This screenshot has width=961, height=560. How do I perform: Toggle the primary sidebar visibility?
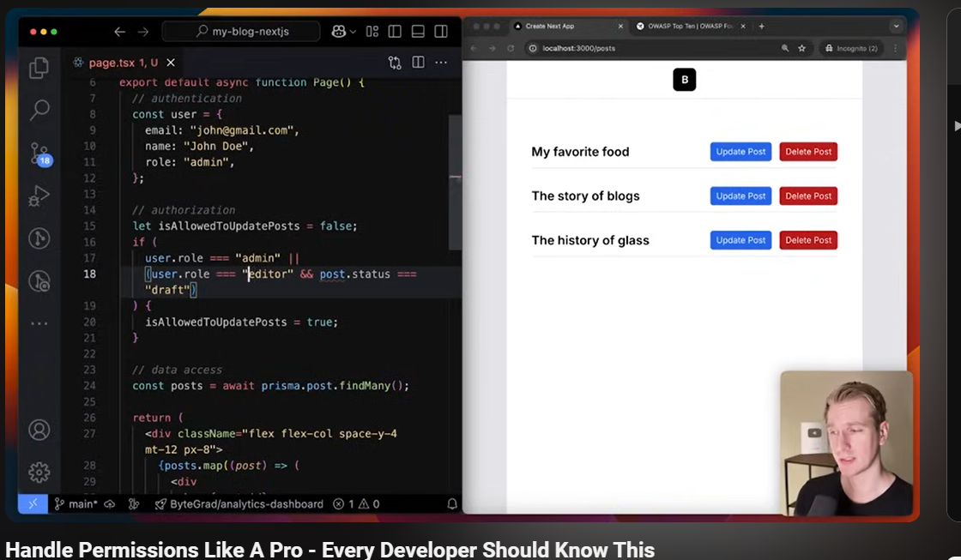(395, 32)
